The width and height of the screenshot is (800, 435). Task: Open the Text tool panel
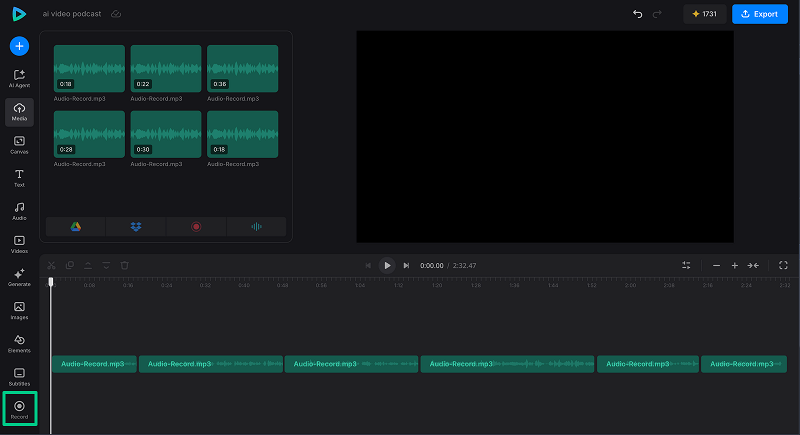click(19, 178)
